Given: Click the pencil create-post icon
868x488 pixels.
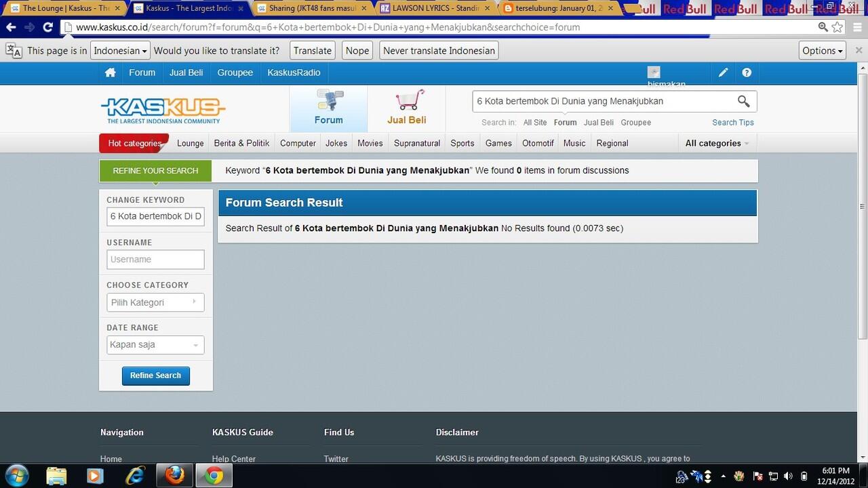Looking at the screenshot, I should point(723,73).
